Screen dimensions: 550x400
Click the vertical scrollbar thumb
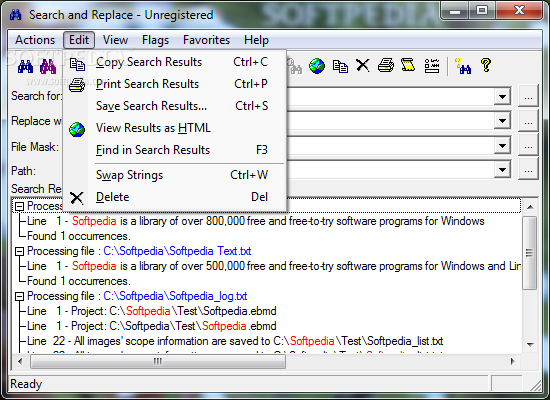point(529,253)
